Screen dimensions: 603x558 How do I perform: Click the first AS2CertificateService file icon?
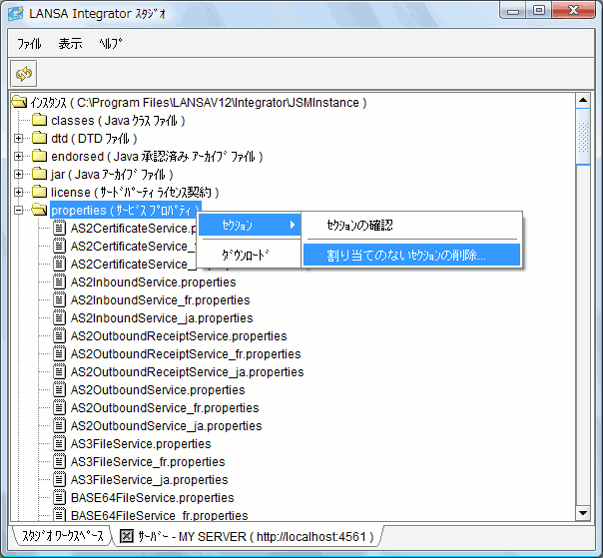(59, 228)
